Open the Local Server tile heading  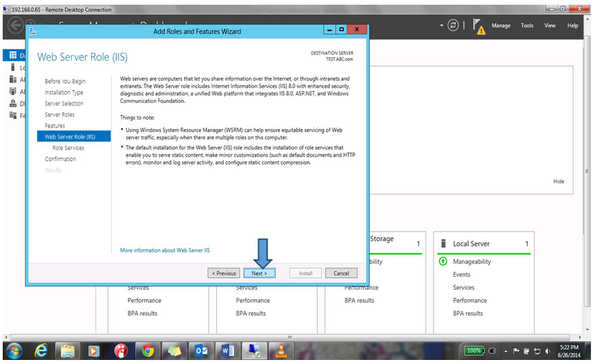pos(471,244)
